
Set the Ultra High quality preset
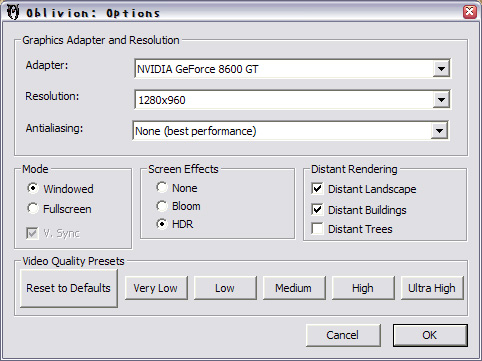[432, 288]
